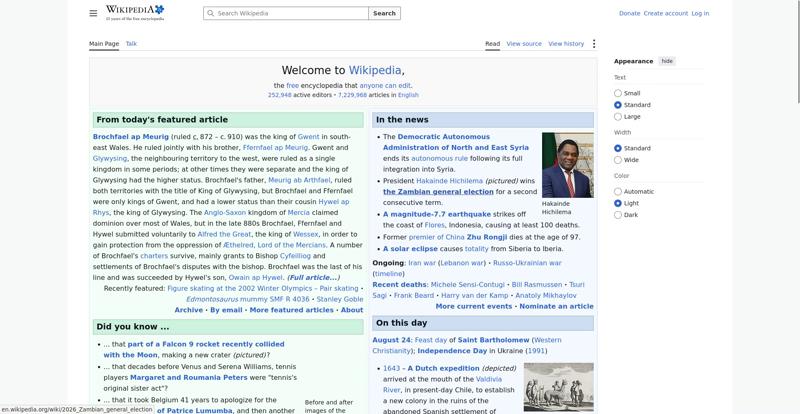This screenshot has height=414, width=800.
Task: Click the Iran war ongoing link
Action: [x=422, y=263]
